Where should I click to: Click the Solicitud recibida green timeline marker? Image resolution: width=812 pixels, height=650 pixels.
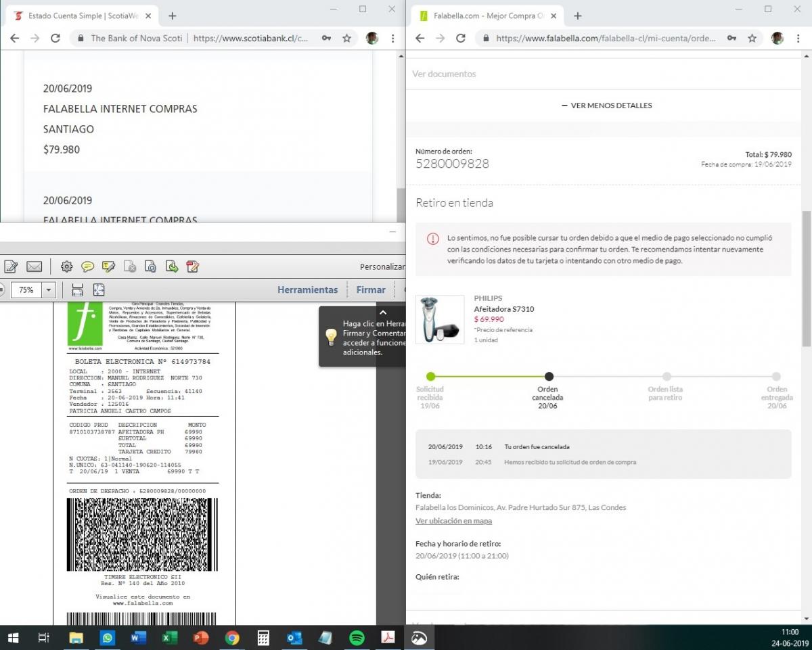pos(430,377)
